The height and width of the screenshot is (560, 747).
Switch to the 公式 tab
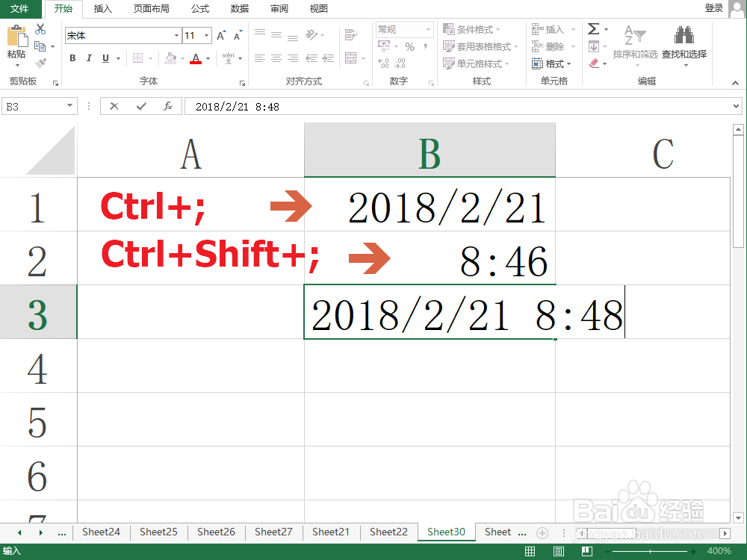pyautogui.click(x=200, y=8)
